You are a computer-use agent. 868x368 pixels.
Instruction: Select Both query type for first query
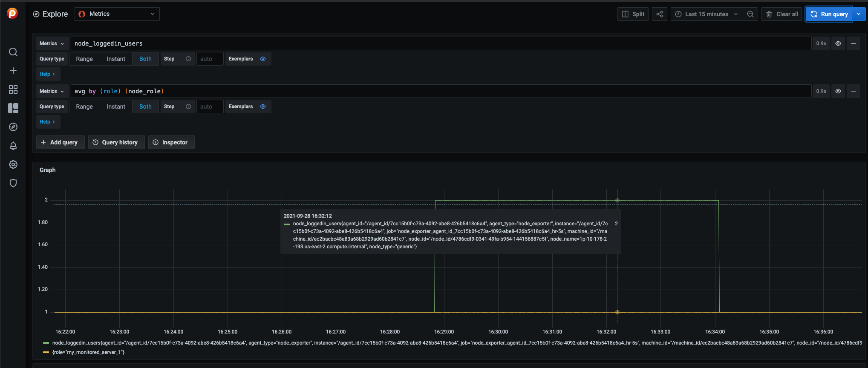tap(145, 59)
